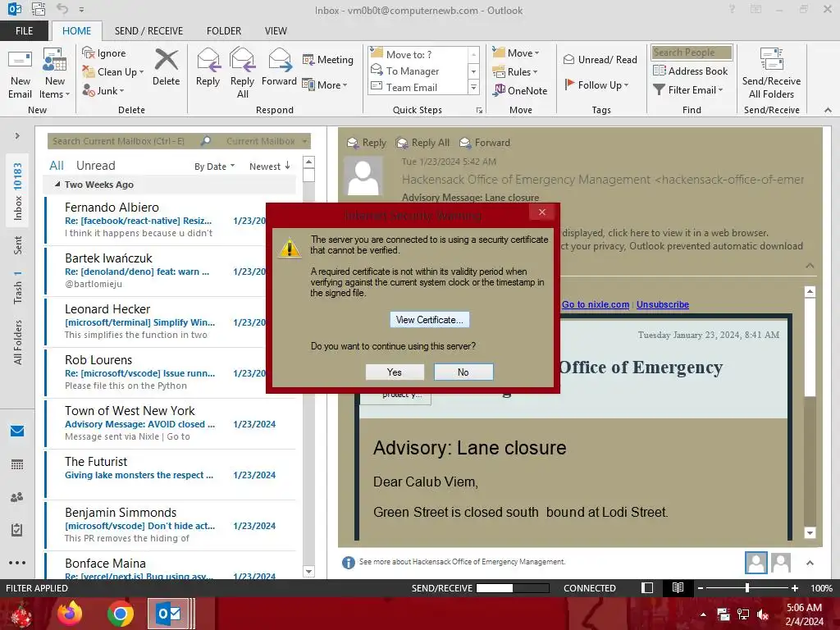This screenshot has height=630, width=840.
Task: Open Calendar navigation icon
Action: point(17,464)
